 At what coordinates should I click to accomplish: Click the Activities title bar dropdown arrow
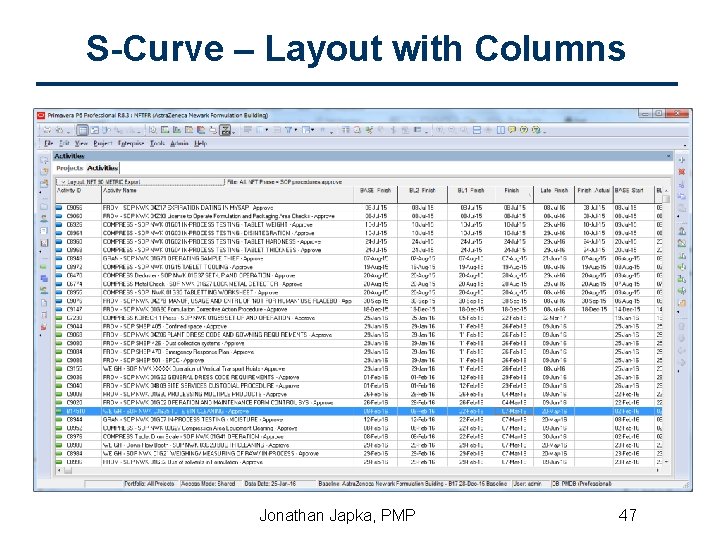coord(669,156)
